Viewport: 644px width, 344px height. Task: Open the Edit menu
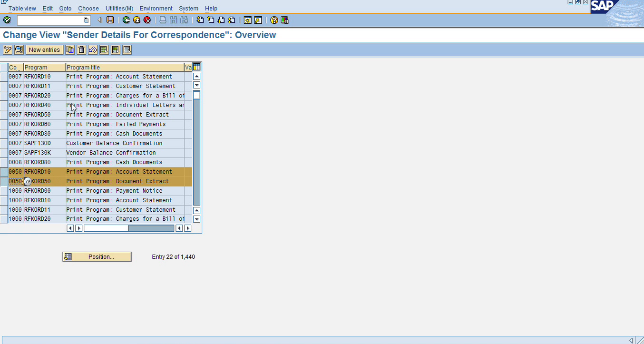pyautogui.click(x=48, y=9)
